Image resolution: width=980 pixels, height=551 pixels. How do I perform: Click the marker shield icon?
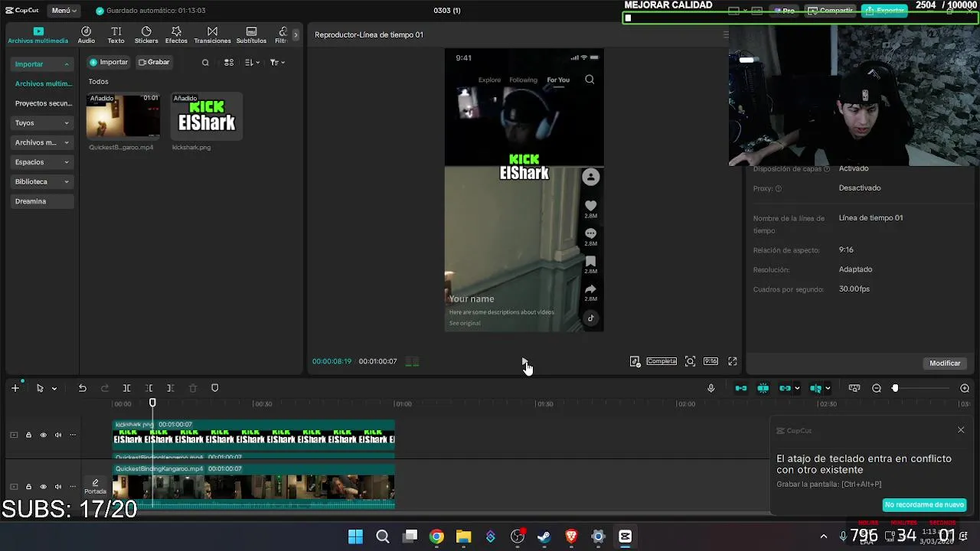click(x=214, y=388)
